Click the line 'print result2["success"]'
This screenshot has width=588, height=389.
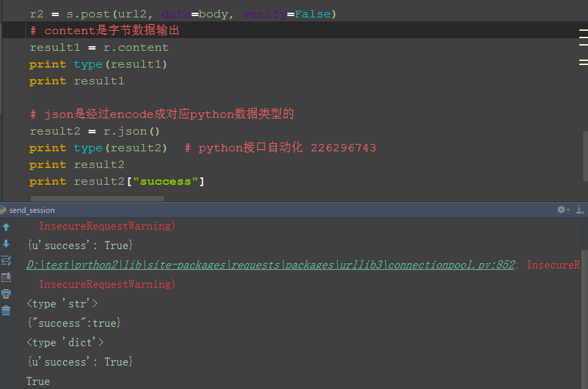pos(116,181)
